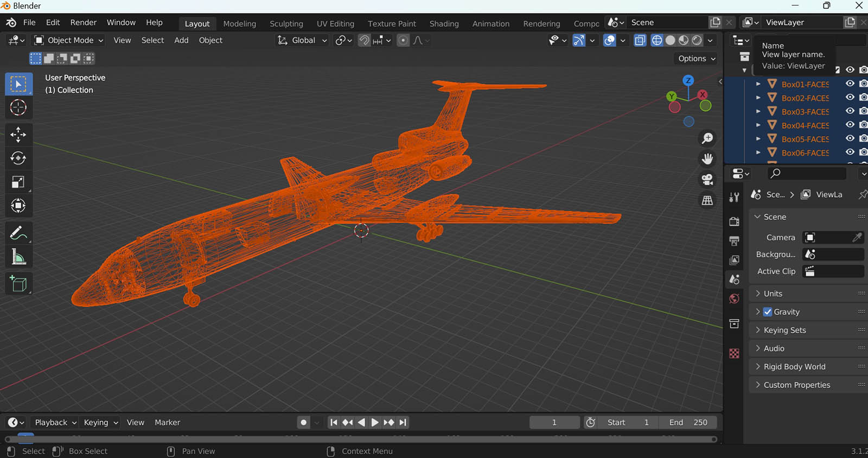This screenshot has width=868, height=458.
Task: Open the Object Mode dropdown
Action: 68,40
